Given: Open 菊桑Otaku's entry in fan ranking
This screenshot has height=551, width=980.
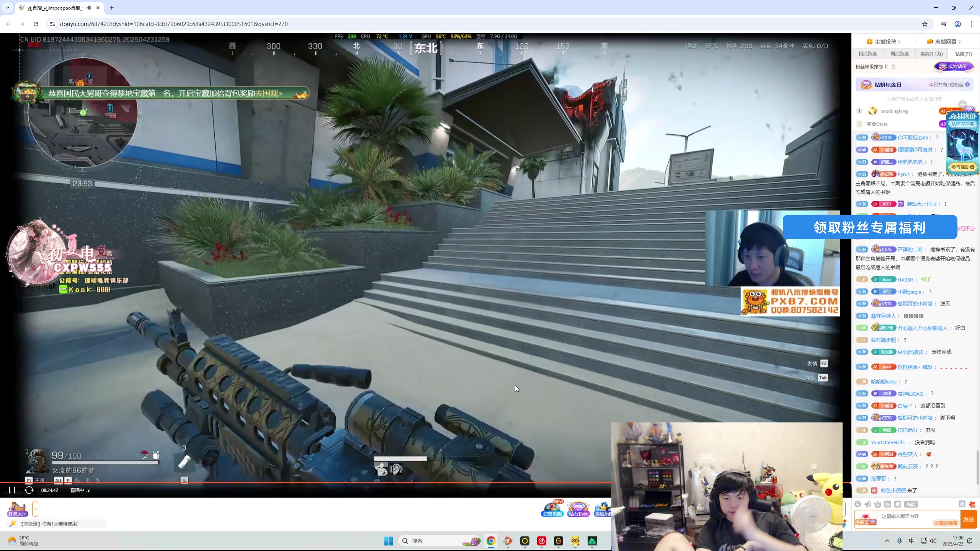Looking at the screenshot, I should coord(877,124).
